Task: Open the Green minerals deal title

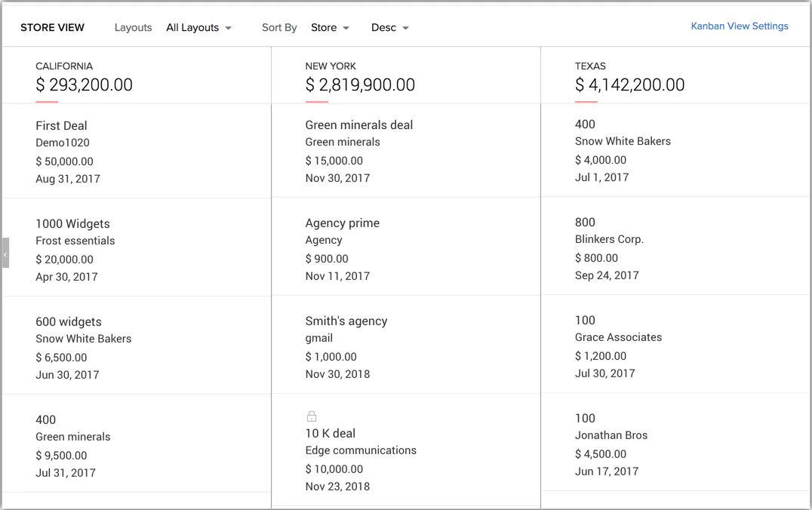Action: tap(359, 124)
